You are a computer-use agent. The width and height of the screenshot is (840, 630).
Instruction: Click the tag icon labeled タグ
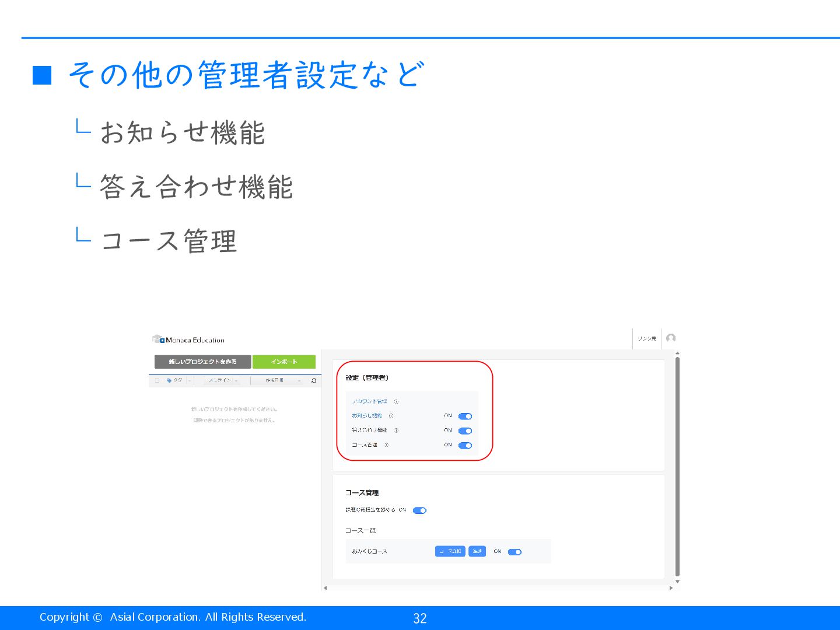tap(169, 380)
